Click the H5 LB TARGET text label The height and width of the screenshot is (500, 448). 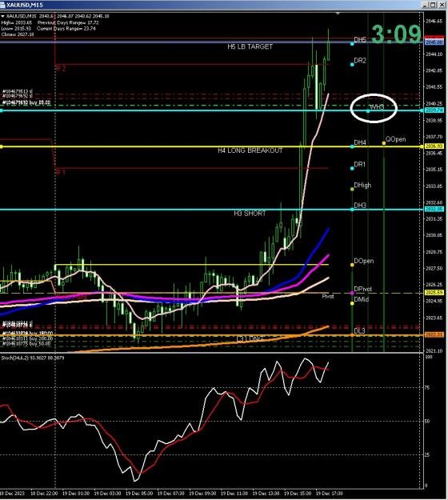point(250,47)
